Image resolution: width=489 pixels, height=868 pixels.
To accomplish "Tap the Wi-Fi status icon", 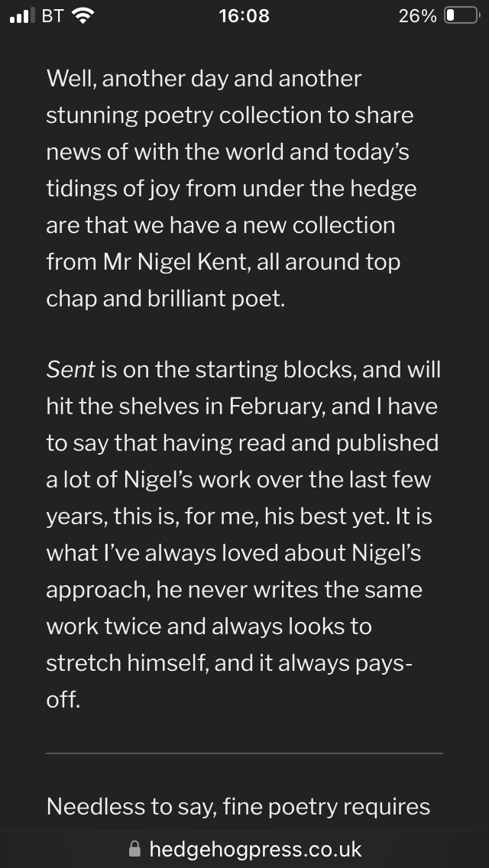I will coord(82,16).
